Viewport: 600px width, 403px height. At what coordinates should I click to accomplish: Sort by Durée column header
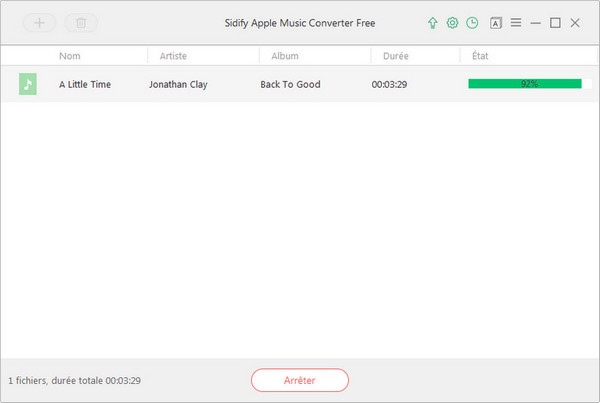point(397,56)
